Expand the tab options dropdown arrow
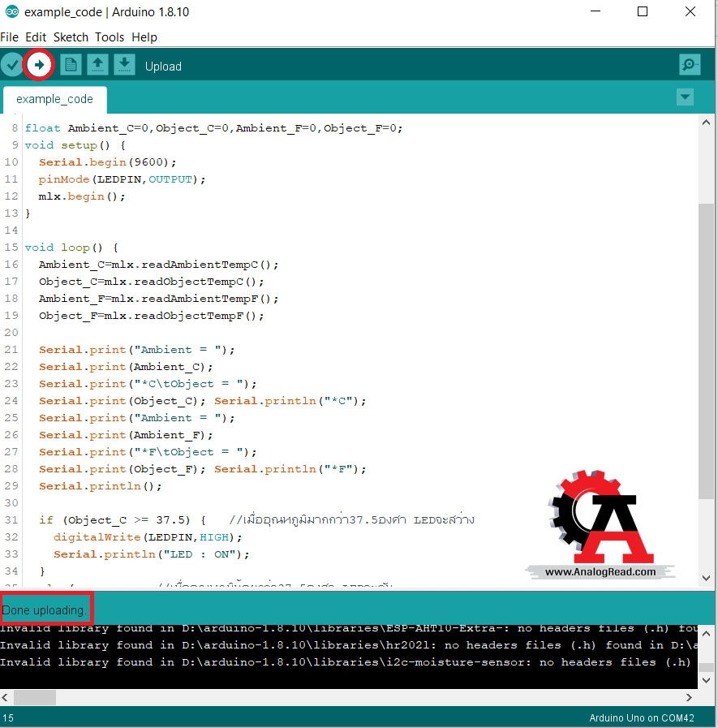The image size is (718, 728). click(x=685, y=97)
